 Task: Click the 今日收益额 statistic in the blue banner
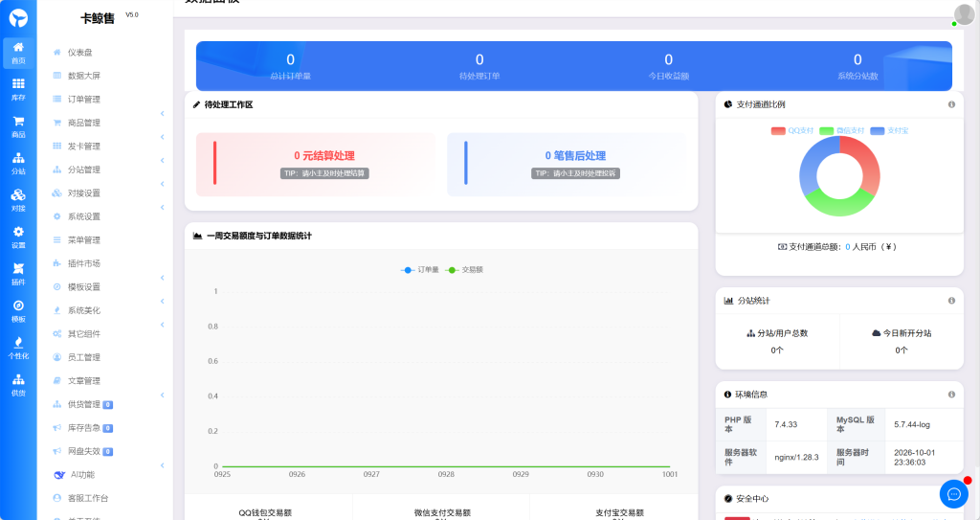(x=669, y=66)
